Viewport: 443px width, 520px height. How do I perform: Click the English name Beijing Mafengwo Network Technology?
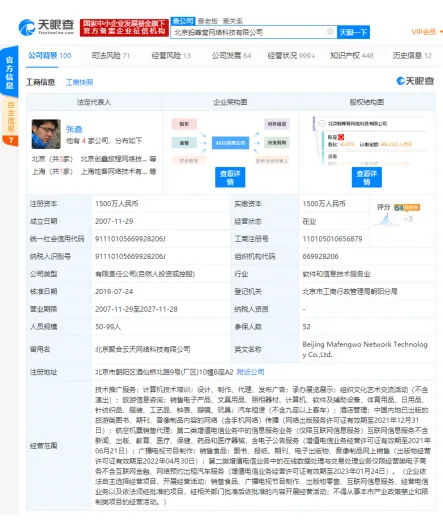[x=365, y=349]
